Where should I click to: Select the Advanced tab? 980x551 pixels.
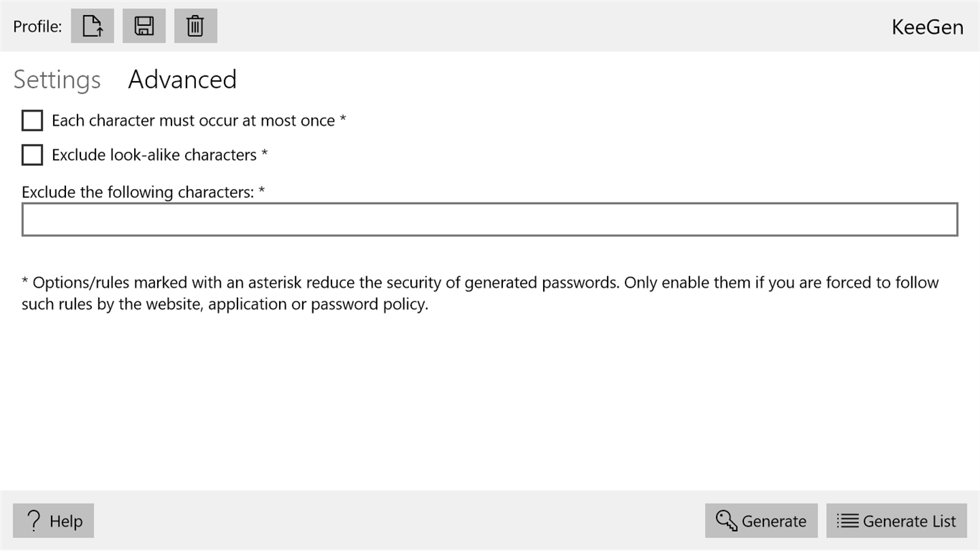182,80
